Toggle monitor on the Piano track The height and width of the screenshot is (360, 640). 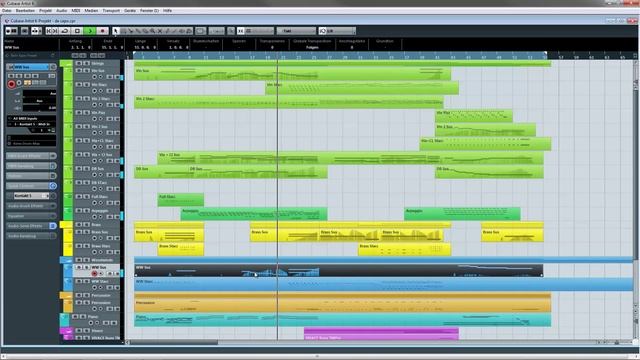point(97,323)
